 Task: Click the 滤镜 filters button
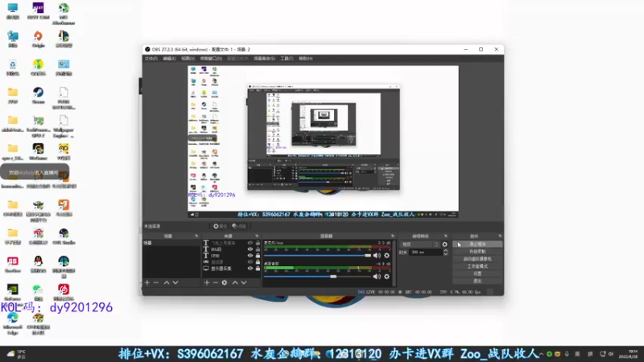(238, 226)
